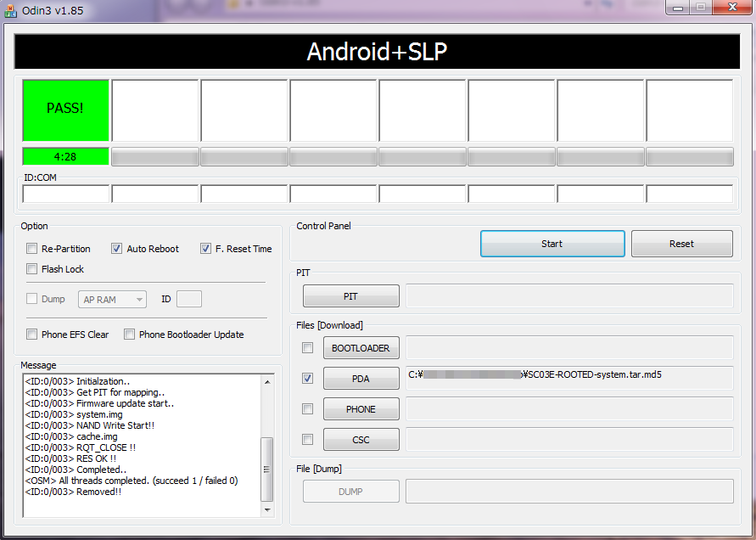Image resolution: width=756 pixels, height=540 pixels.
Task: Select a PHONE file with the PHONE button
Action: pos(361,409)
